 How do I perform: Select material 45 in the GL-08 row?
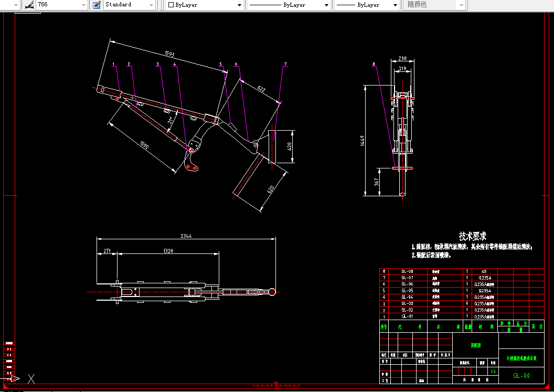484,271
